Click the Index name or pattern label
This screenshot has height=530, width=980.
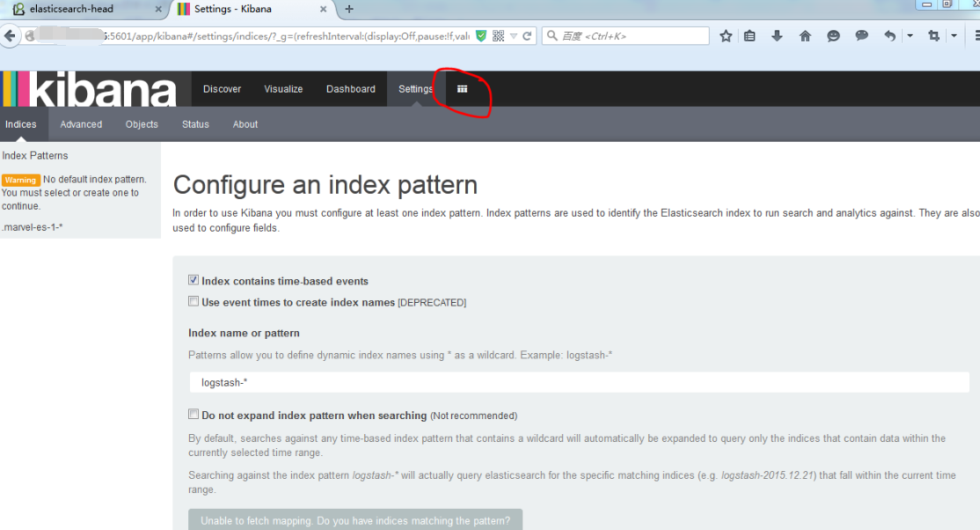244,333
